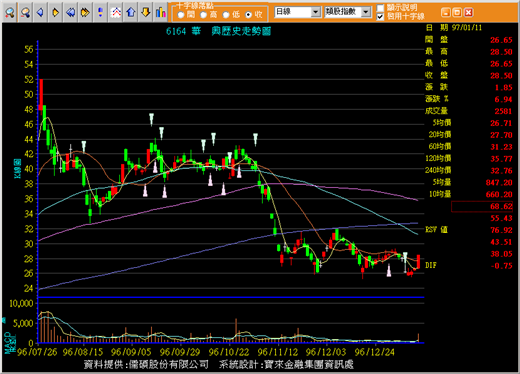Click the 10,000 volume axis label

point(21,304)
